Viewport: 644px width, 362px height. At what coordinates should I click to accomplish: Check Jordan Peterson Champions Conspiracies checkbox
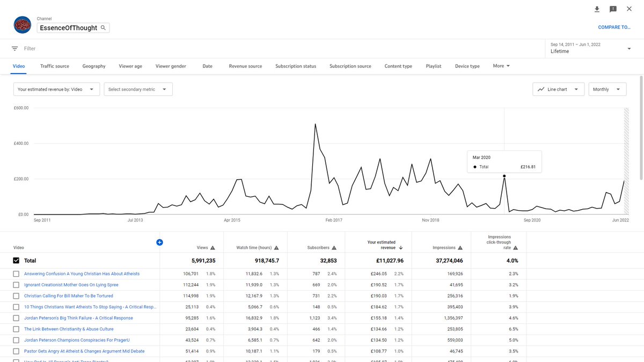[16, 341]
